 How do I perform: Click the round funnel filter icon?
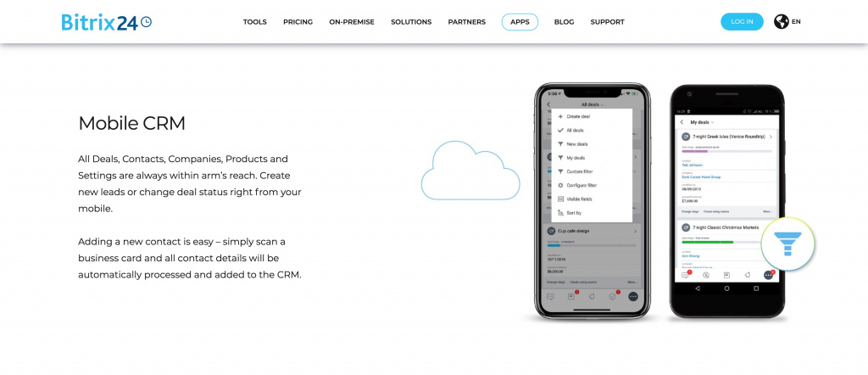[787, 244]
